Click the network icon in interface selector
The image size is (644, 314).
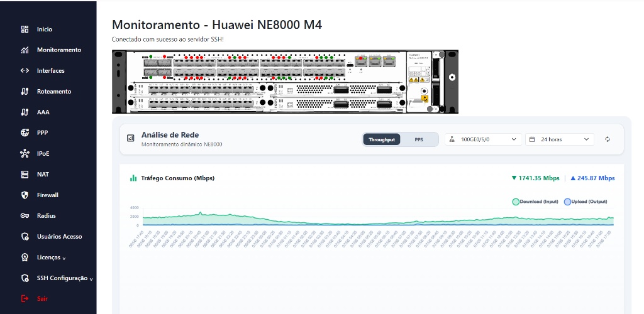[452, 139]
